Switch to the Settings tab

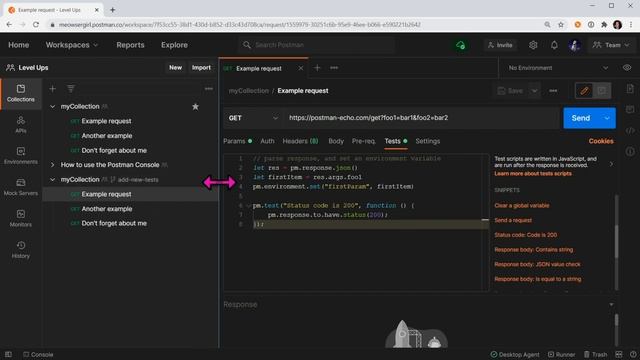428,141
